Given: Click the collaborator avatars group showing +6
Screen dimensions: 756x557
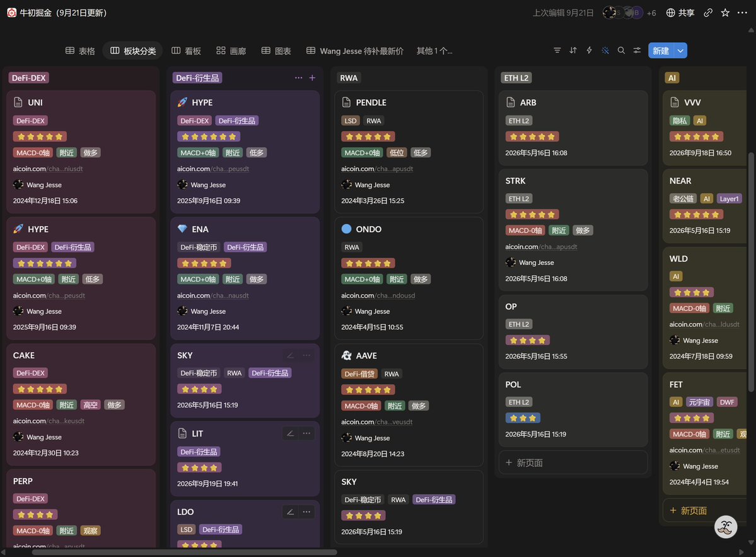Looking at the screenshot, I should click(x=629, y=13).
